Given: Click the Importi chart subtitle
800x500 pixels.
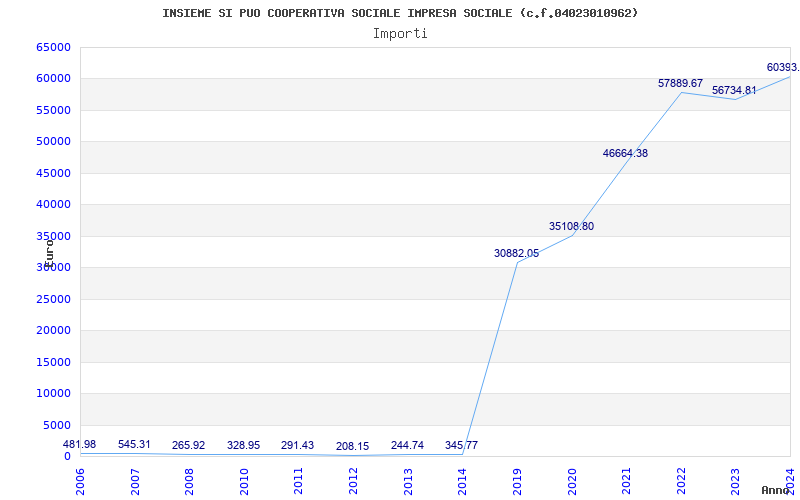Looking at the screenshot, I should (400, 34).
